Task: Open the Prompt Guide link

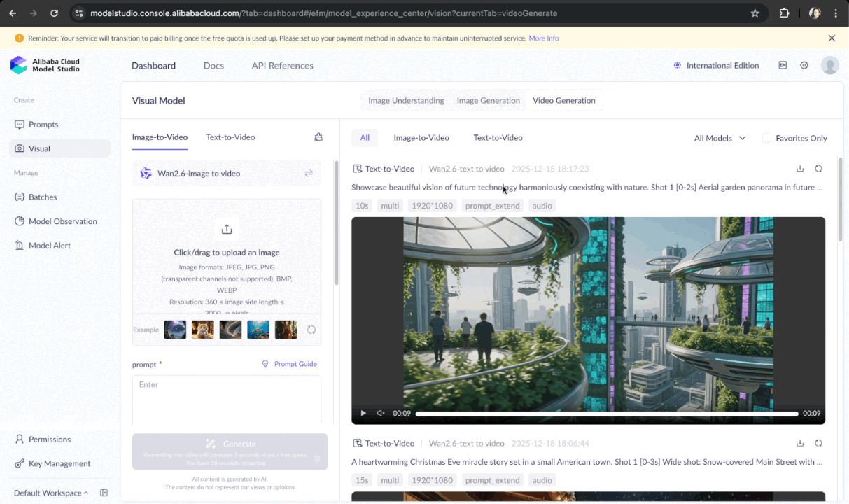Action: [x=289, y=364]
